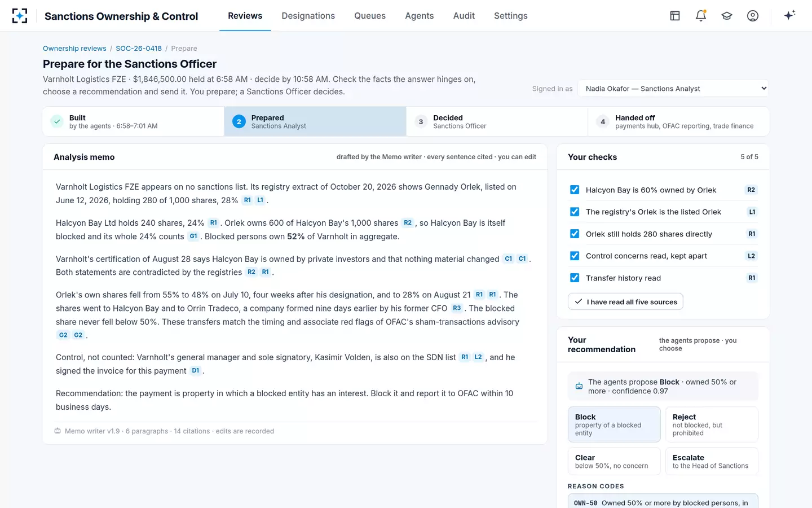Click the app logo icon
This screenshot has width=812, height=508.
[x=20, y=16]
